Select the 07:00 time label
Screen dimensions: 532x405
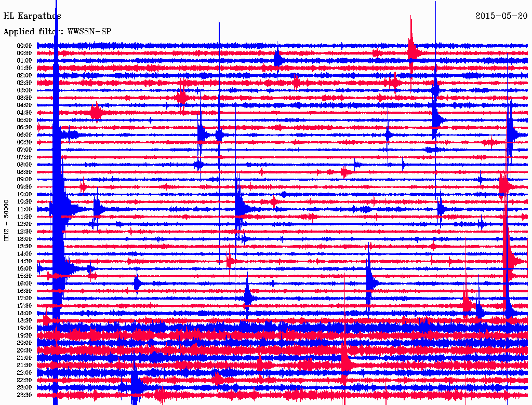tap(24, 150)
